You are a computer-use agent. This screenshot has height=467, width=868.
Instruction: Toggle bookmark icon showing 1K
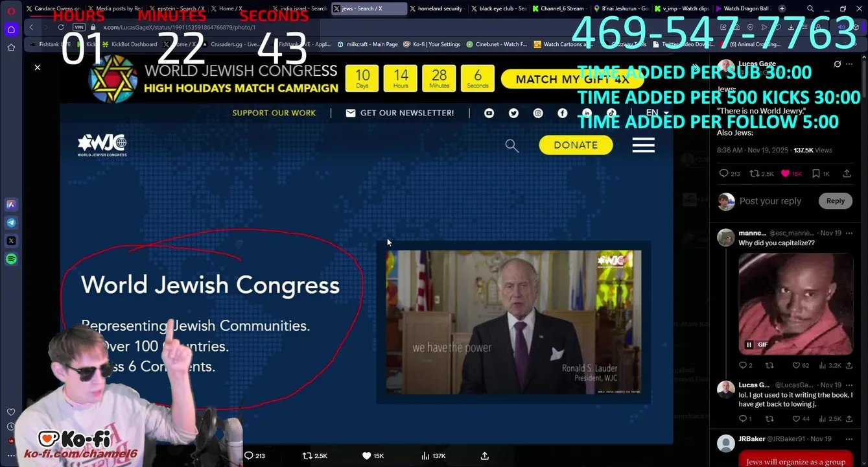pyautogui.click(x=821, y=173)
